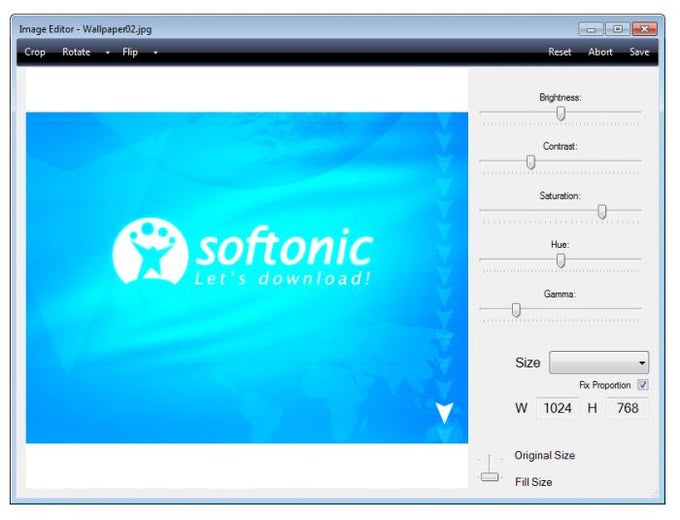Viewport: 680px width, 520px height.
Task: Select the Crop tool in toolbar
Action: click(x=35, y=52)
